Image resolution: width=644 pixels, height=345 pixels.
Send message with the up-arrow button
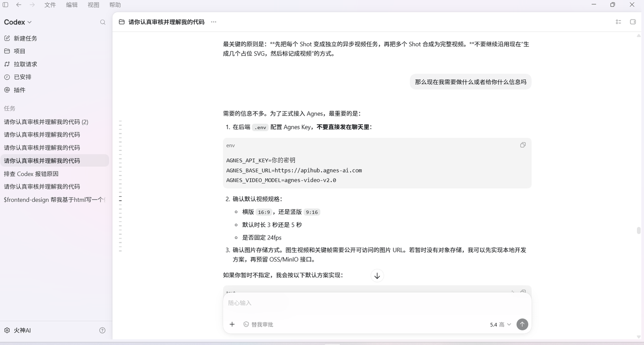click(x=522, y=324)
